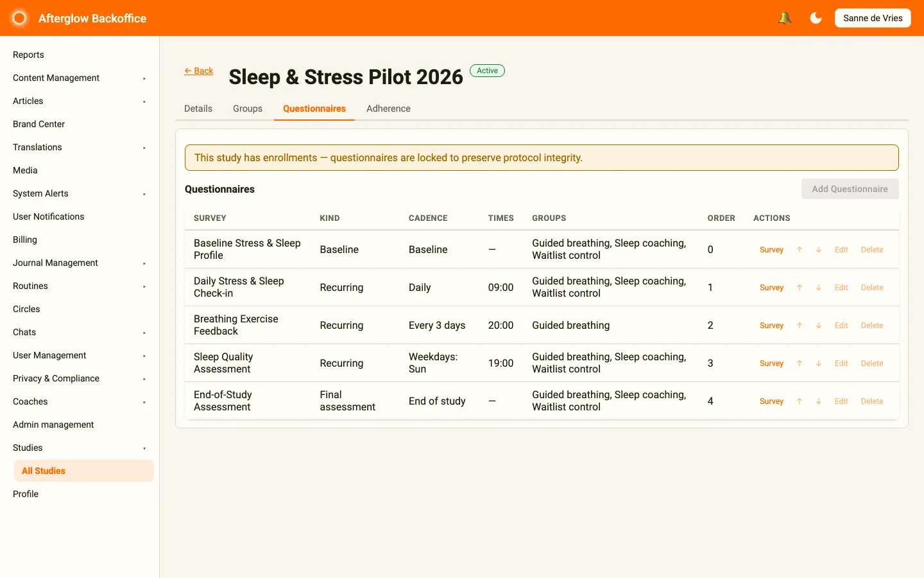Move Daily Stress & Sleep Check-in down
The width and height of the screenshot is (924, 578).
point(819,288)
